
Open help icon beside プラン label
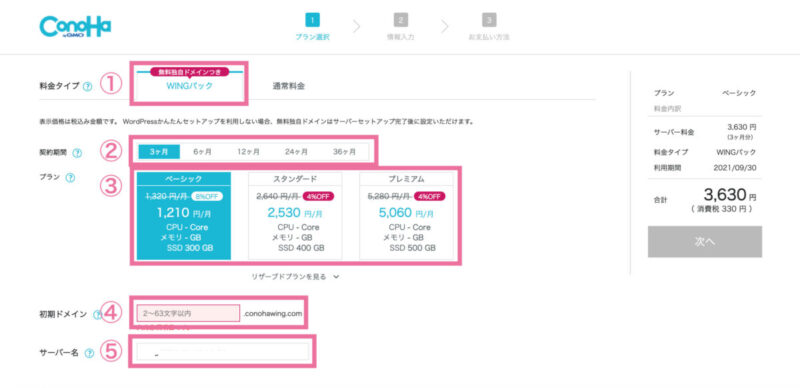(70, 178)
